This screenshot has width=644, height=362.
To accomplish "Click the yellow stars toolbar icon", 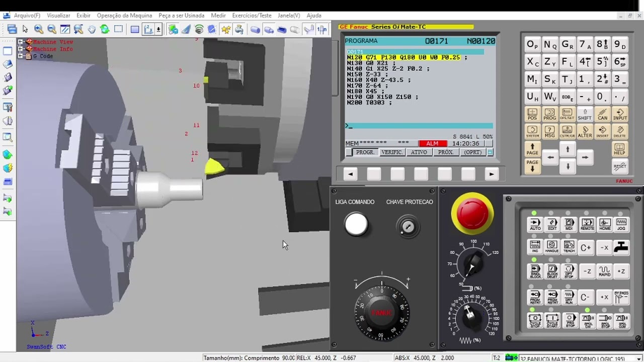I will tap(226, 30).
